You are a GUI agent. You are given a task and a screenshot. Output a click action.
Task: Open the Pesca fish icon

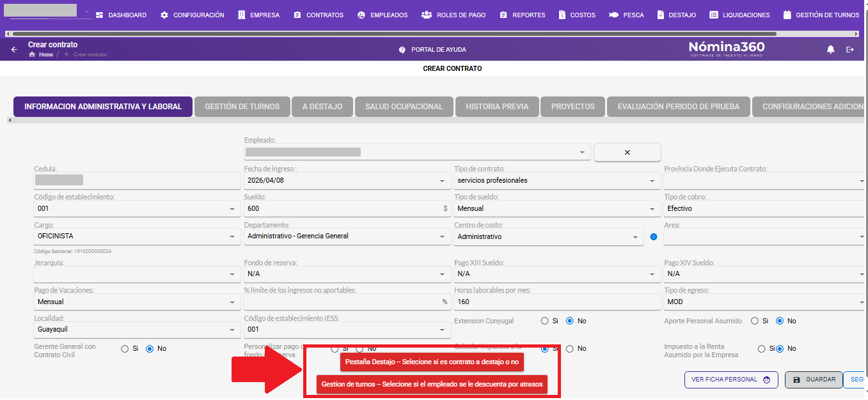[613, 15]
